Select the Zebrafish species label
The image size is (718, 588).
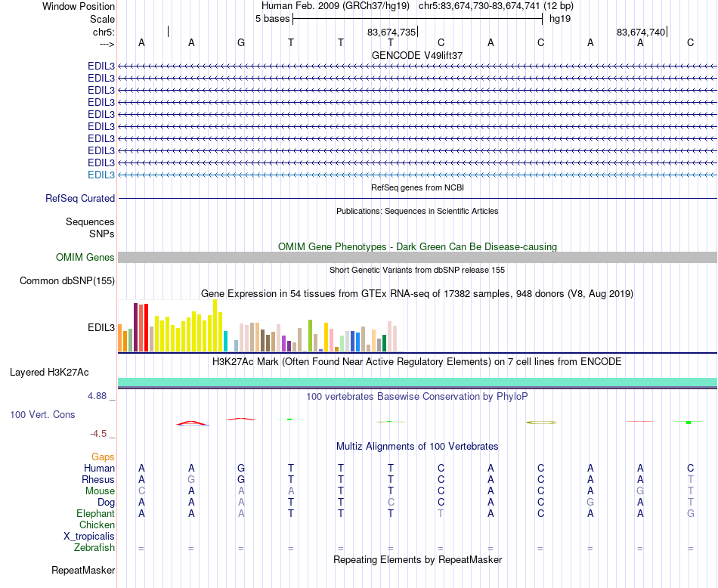coord(94,547)
